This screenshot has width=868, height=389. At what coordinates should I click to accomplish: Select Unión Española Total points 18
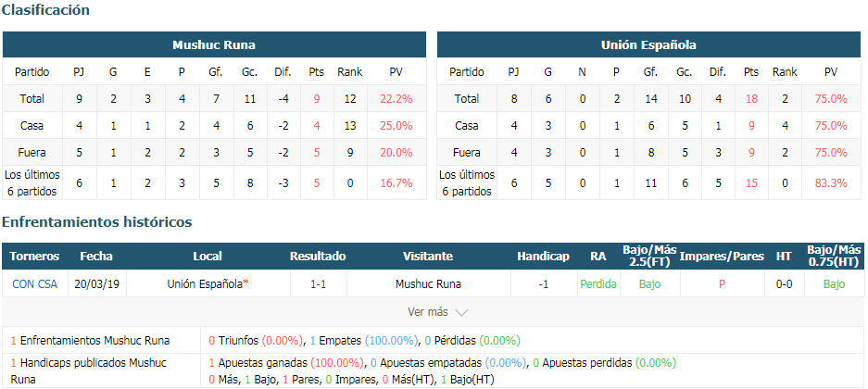click(751, 99)
